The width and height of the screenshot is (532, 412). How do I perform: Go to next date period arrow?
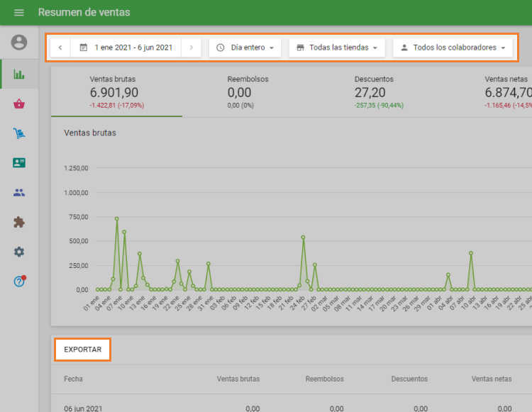pos(191,48)
